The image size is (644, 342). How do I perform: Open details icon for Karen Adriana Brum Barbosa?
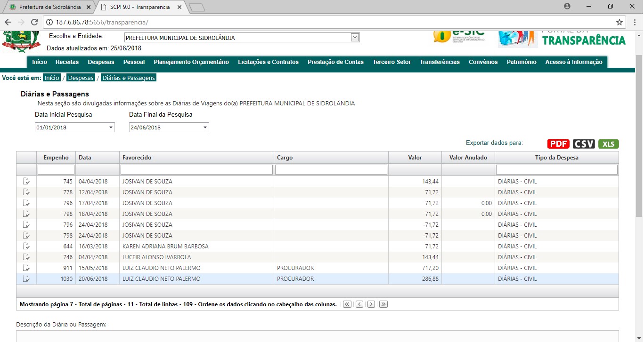pyautogui.click(x=26, y=246)
